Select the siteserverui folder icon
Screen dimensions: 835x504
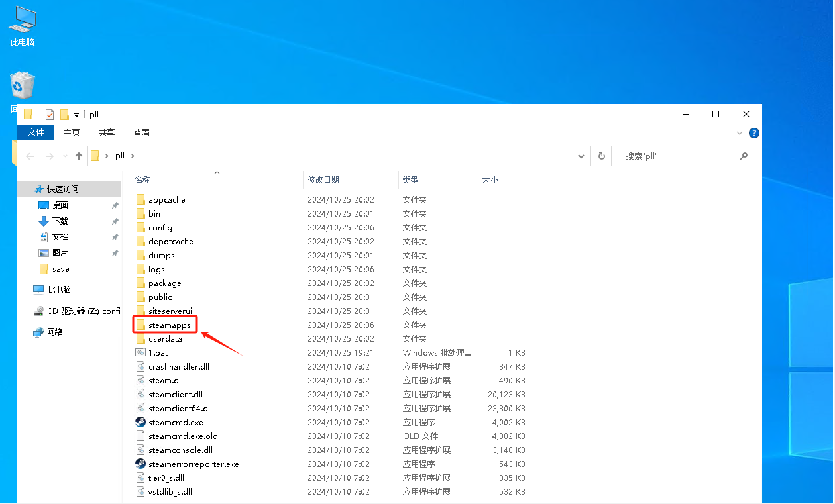[140, 311]
